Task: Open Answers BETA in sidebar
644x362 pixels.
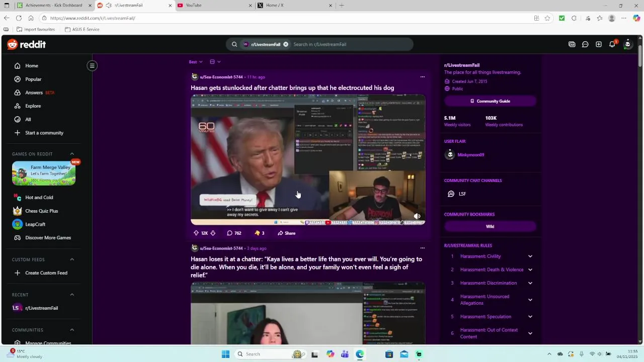Action: coord(40,93)
